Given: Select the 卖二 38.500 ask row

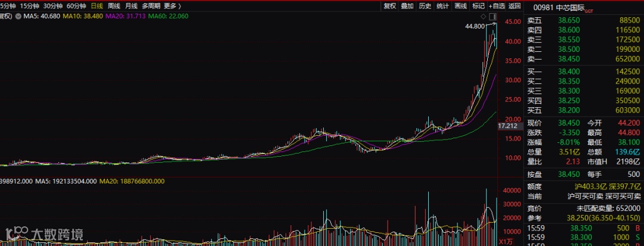Looking at the screenshot, I should click(584, 49).
